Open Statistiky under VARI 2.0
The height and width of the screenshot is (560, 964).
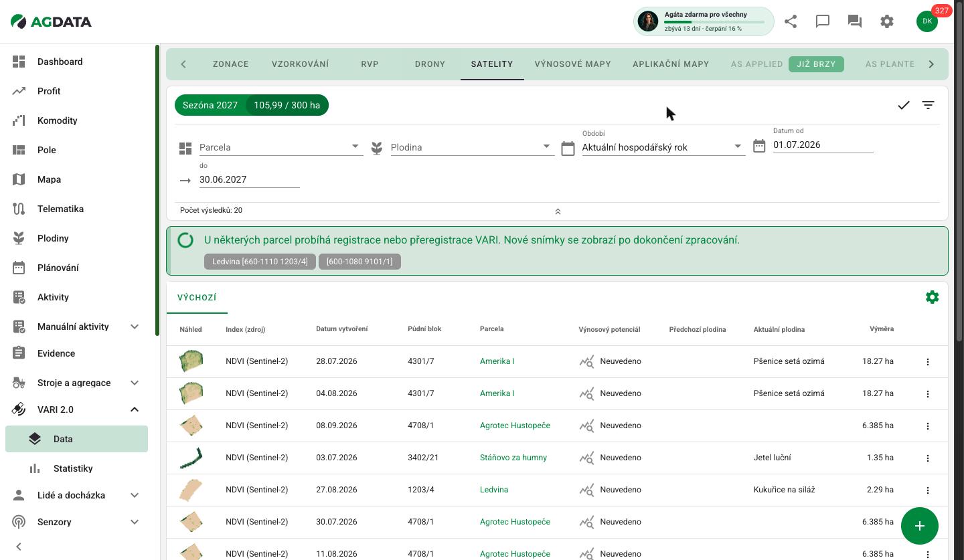coord(73,468)
